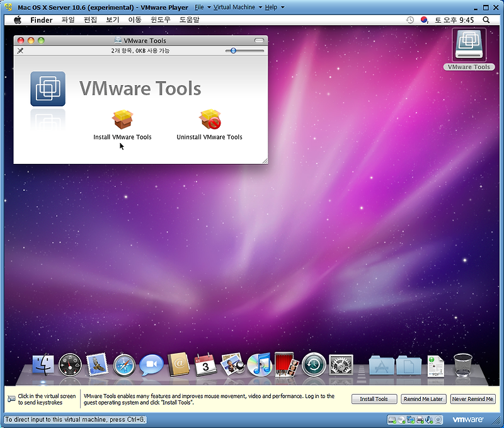
Task: Open System Preferences from the Dock
Action: (x=341, y=365)
